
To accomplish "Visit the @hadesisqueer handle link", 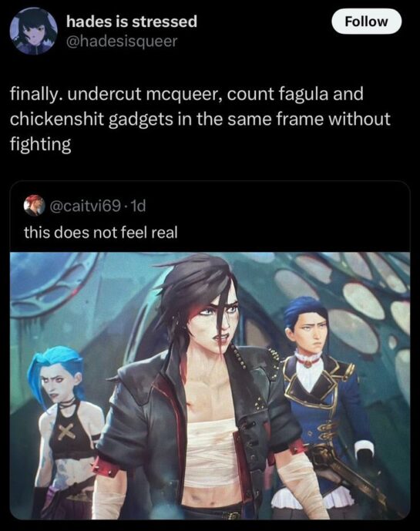I will point(122,42).
